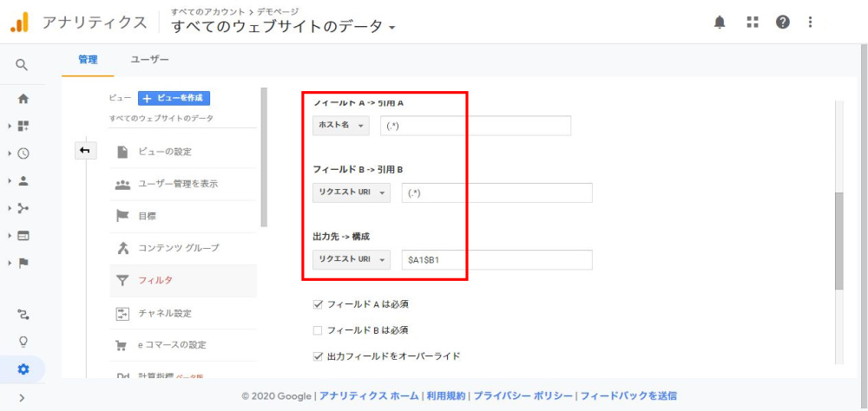Screen dimensions: 868x411
Task: Switch to the ユーザー tab
Action: point(149,60)
